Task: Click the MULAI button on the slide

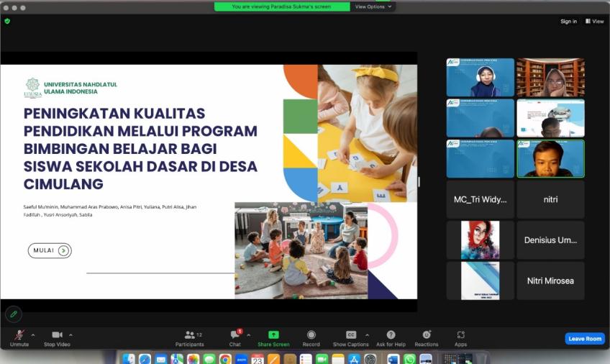Action: [50, 250]
